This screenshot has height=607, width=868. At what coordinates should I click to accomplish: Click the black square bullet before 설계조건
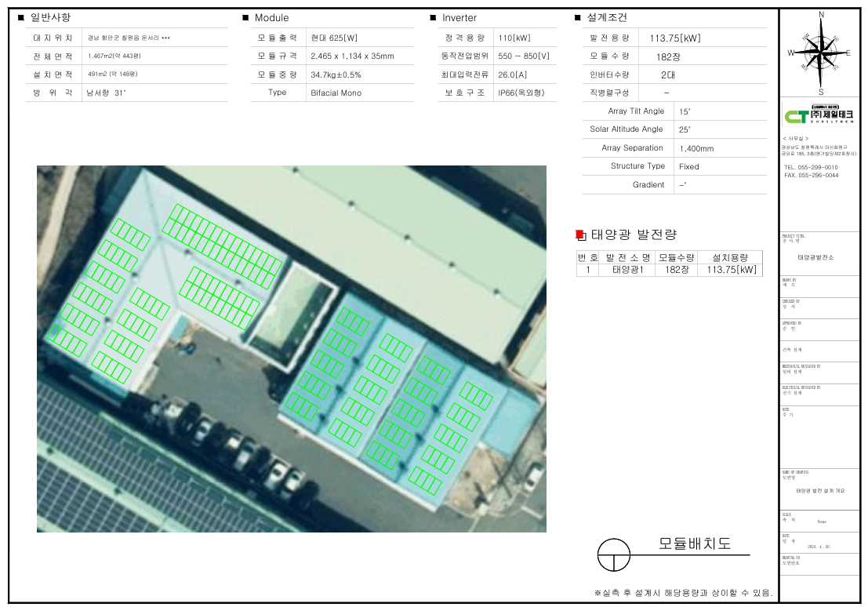click(x=578, y=17)
